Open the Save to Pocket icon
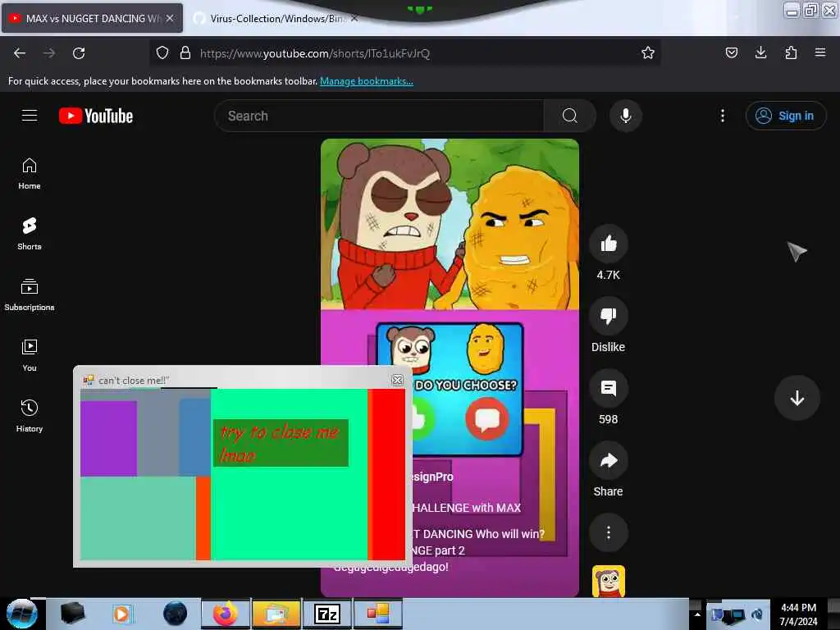 click(x=731, y=52)
